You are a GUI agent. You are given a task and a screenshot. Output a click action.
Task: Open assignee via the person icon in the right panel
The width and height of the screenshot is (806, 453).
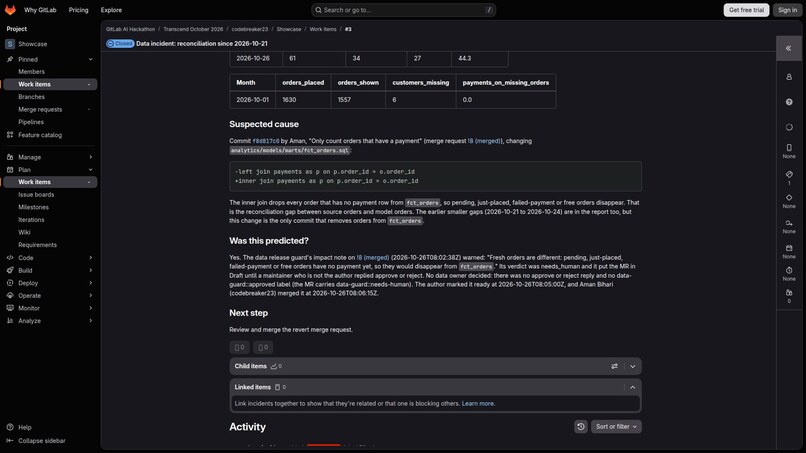(x=789, y=77)
